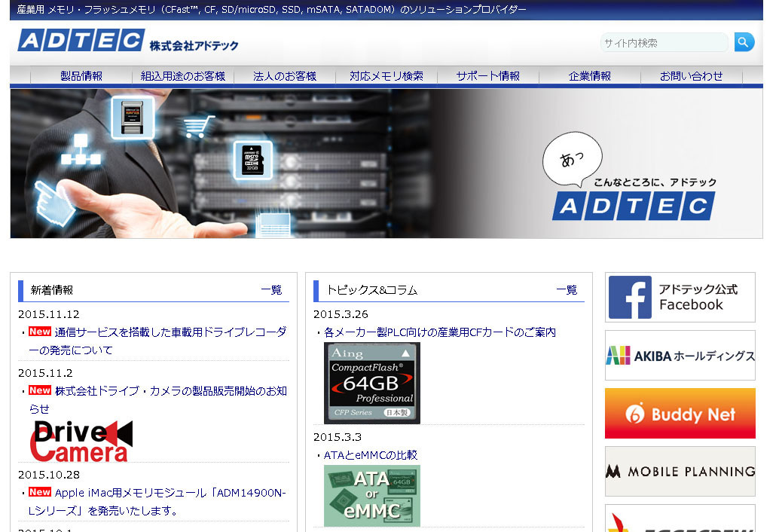Click inside the サイト内検索 search field
The width and height of the screenshot is (779, 532).
(663, 42)
